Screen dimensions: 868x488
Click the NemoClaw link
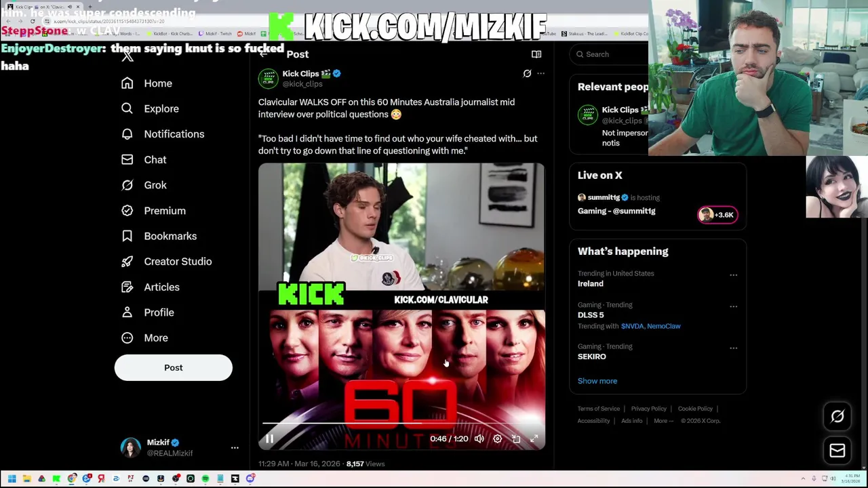tap(664, 326)
